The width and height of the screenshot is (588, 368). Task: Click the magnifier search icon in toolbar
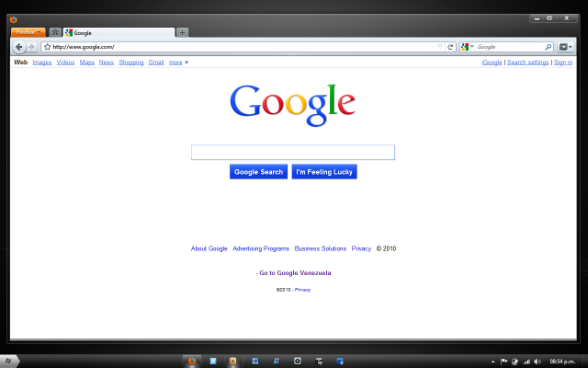[548, 47]
